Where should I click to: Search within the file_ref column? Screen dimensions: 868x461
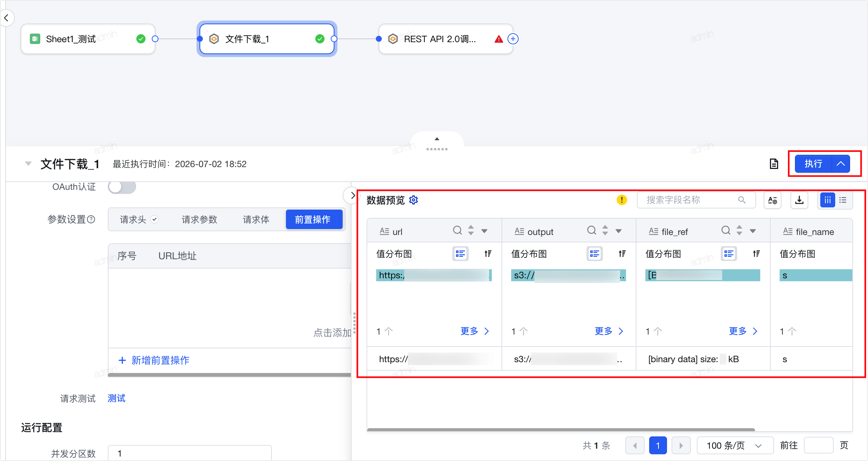(x=726, y=230)
